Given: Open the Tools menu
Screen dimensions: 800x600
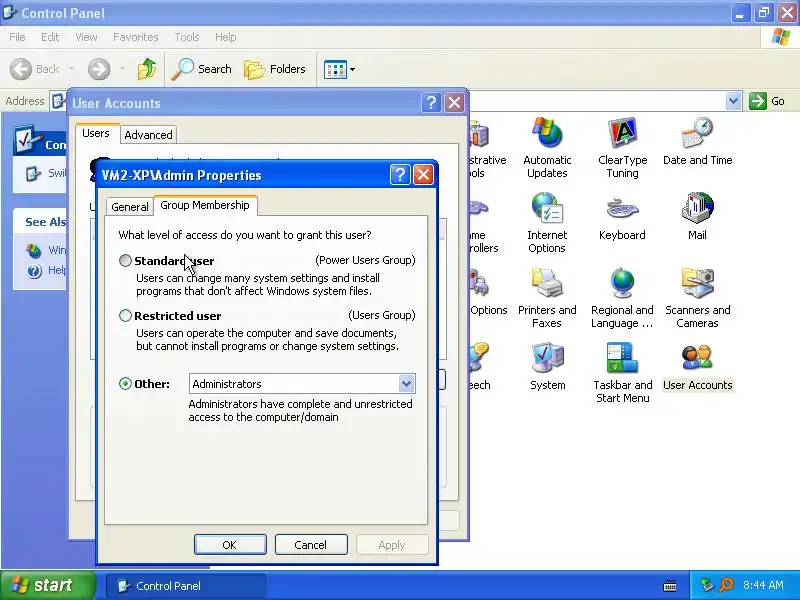Looking at the screenshot, I should [186, 37].
